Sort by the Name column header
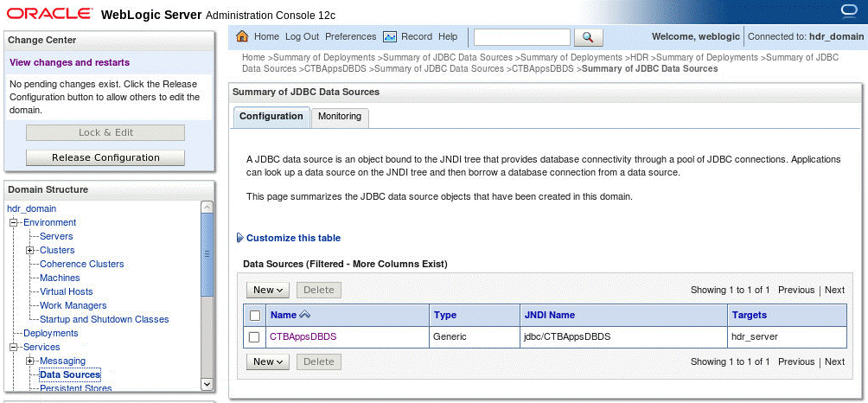 (284, 315)
